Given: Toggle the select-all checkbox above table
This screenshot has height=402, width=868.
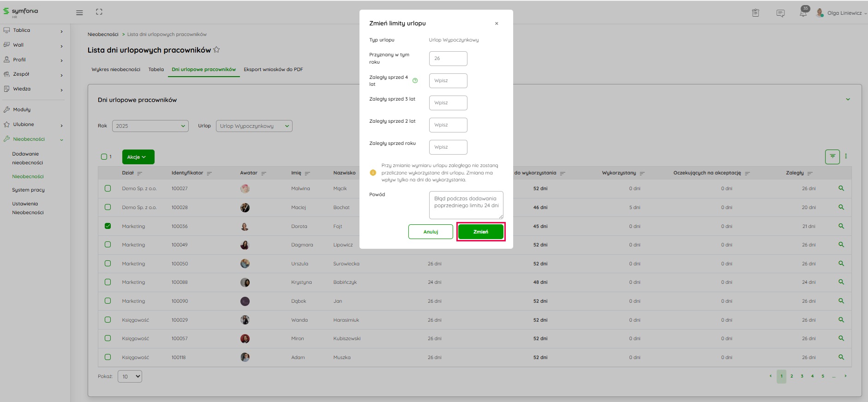Looking at the screenshot, I should pyautogui.click(x=104, y=157).
